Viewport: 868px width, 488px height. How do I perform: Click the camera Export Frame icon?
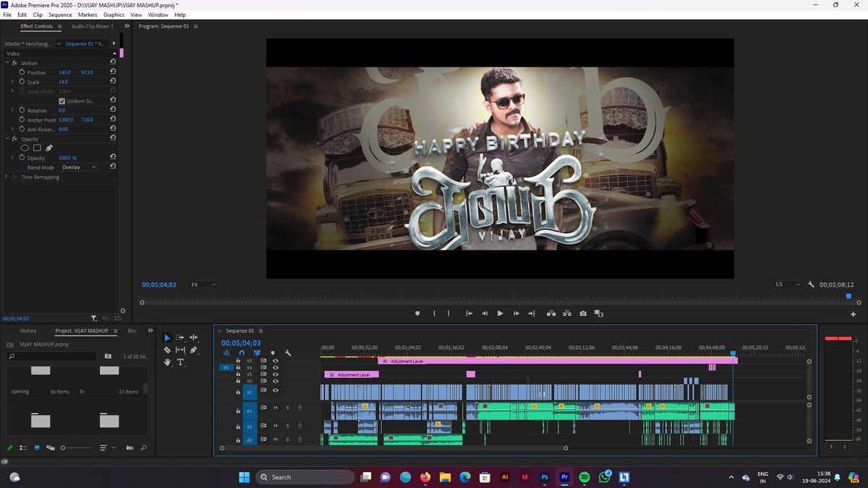click(583, 313)
